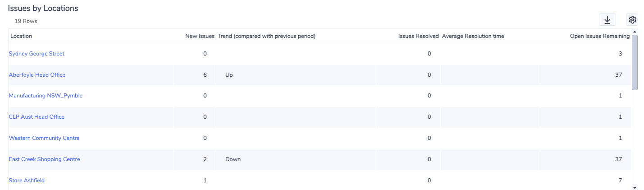The image size is (644, 190).
Task: Sort by Location column header
Action: pyautogui.click(x=21, y=36)
